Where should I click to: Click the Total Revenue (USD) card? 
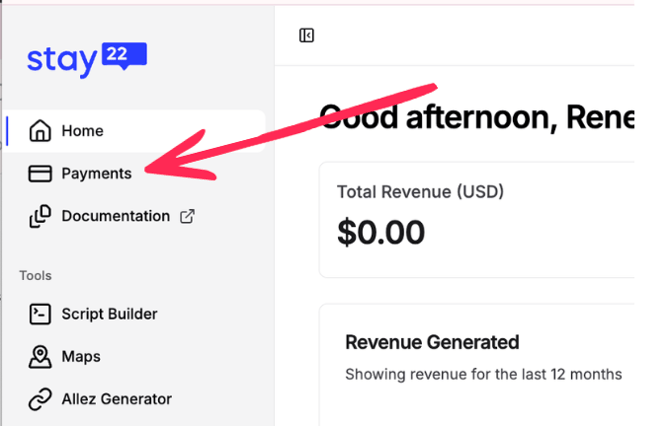[x=476, y=219]
